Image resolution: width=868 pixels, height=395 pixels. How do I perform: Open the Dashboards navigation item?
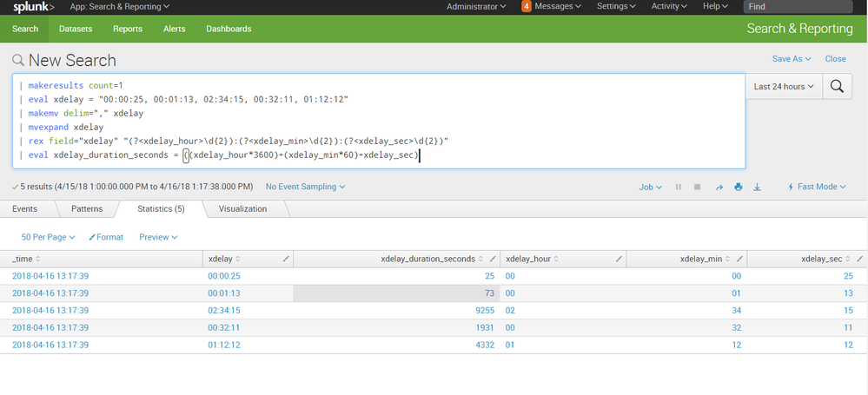[x=229, y=29]
